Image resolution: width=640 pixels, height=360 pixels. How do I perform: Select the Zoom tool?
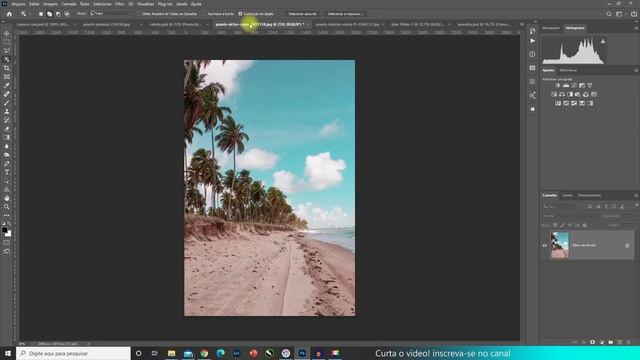[7, 207]
